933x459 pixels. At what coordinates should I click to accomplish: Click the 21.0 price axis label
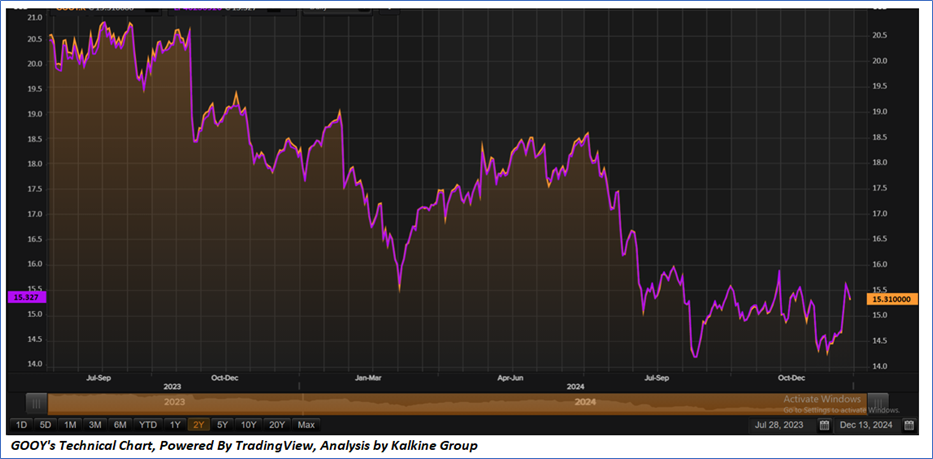point(35,18)
